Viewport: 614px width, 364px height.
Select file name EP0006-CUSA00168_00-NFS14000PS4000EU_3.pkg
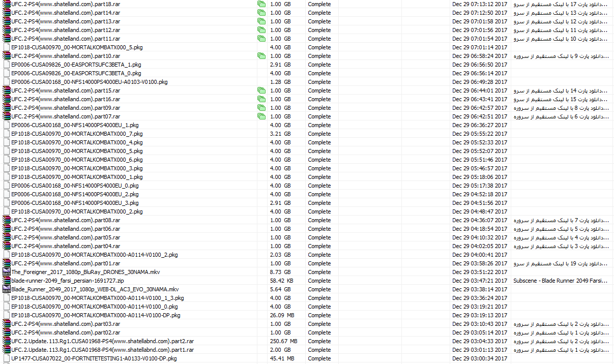click(x=75, y=203)
